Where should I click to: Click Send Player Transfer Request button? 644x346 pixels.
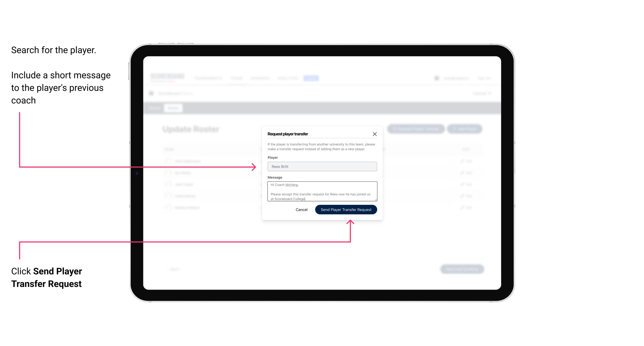(346, 209)
